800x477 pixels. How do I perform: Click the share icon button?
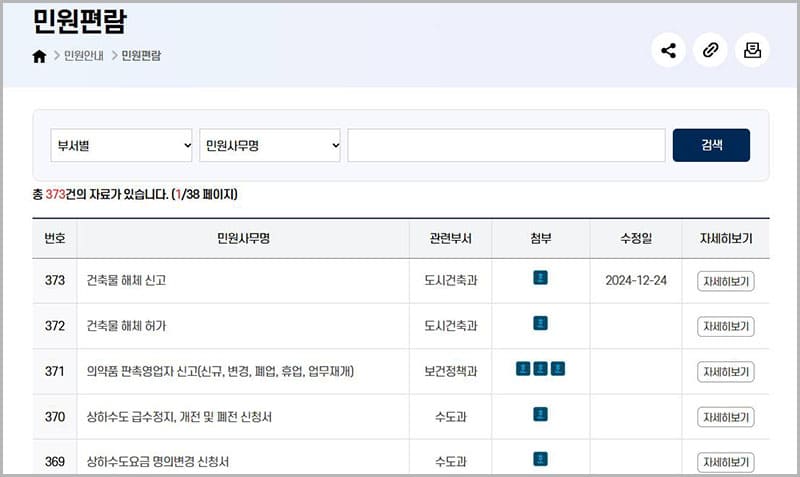[668, 50]
